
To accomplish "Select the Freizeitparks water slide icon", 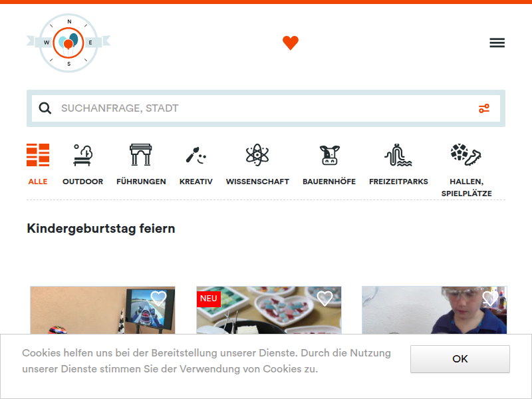I will point(398,155).
